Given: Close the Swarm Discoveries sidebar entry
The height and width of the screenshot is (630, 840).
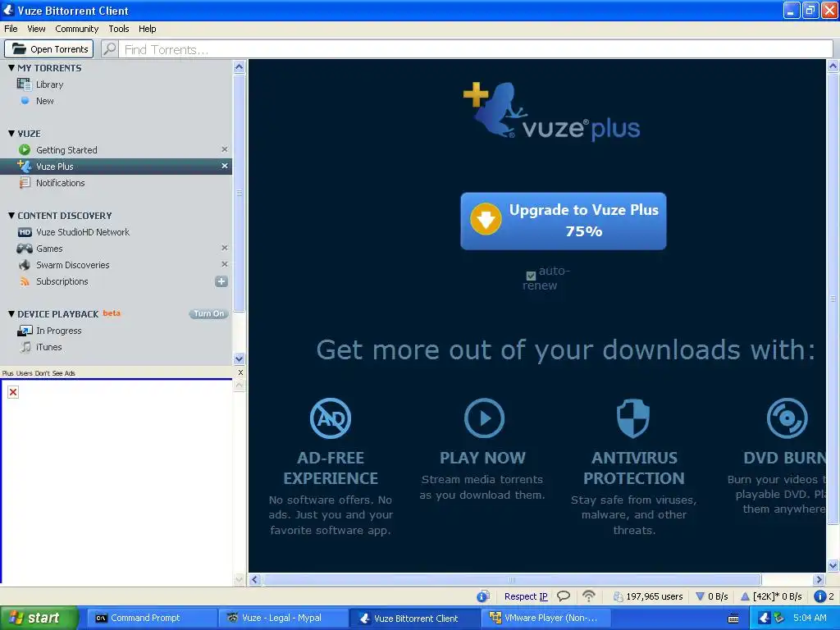Looking at the screenshot, I should tap(225, 264).
